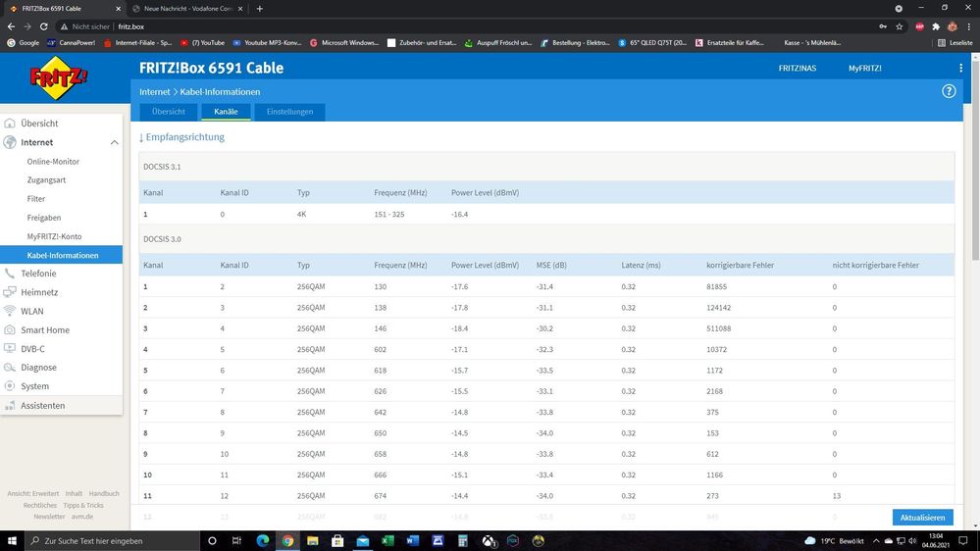Select Online-Monitor in the sidebar
The height and width of the screenshot is (551, 980).
[53, 162]
